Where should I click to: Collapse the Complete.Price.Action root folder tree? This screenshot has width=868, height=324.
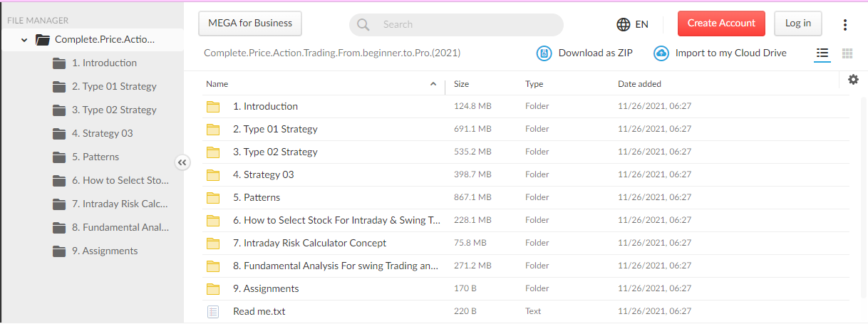(x=25, y=40)
